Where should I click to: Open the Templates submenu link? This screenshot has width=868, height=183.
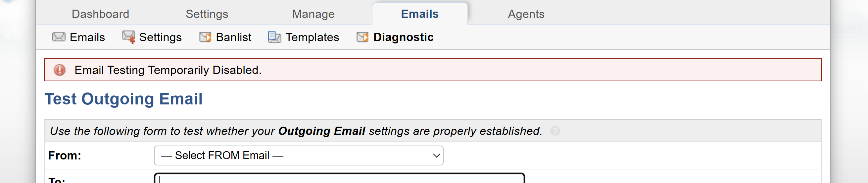pyautogui.click(x=312, y=37)
